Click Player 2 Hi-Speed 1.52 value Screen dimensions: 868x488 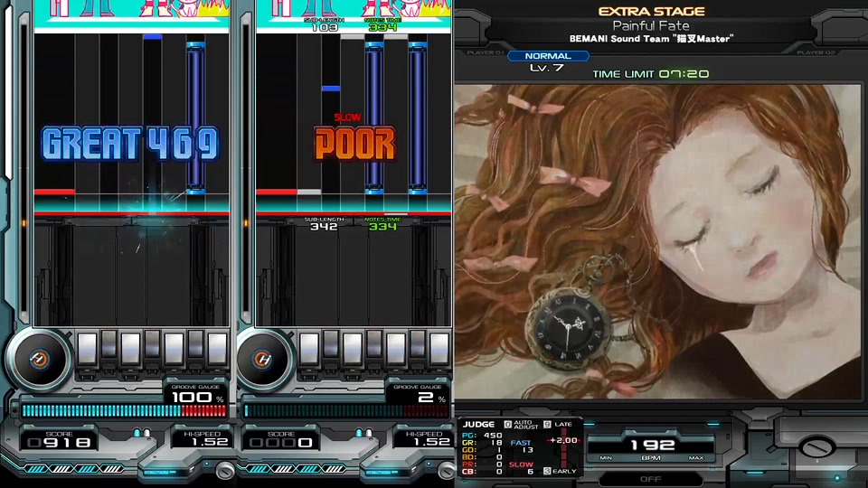coord(431,442)
